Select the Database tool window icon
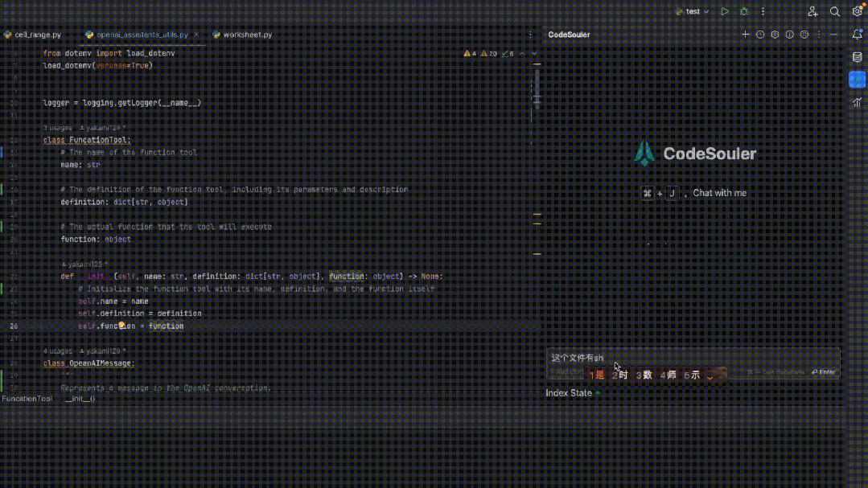 point(857,57)
